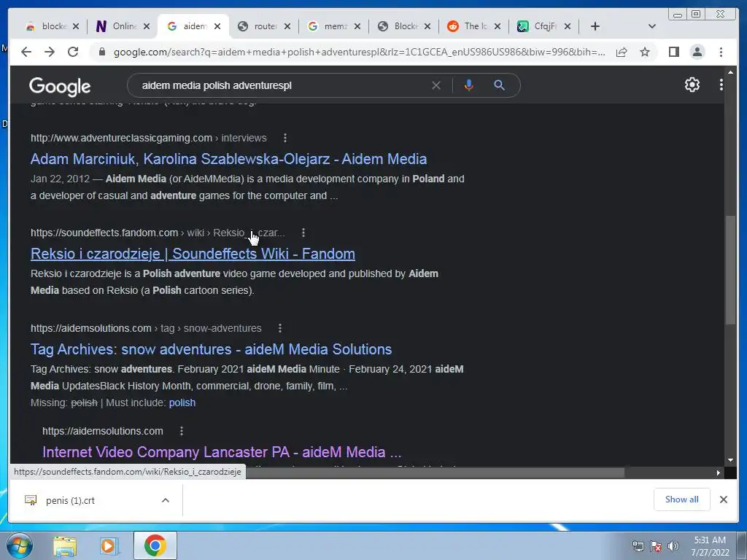The width and height of the screenshot is (747, 560).
Task: Open Windows Explorer from taskbar
Action: 65,546
